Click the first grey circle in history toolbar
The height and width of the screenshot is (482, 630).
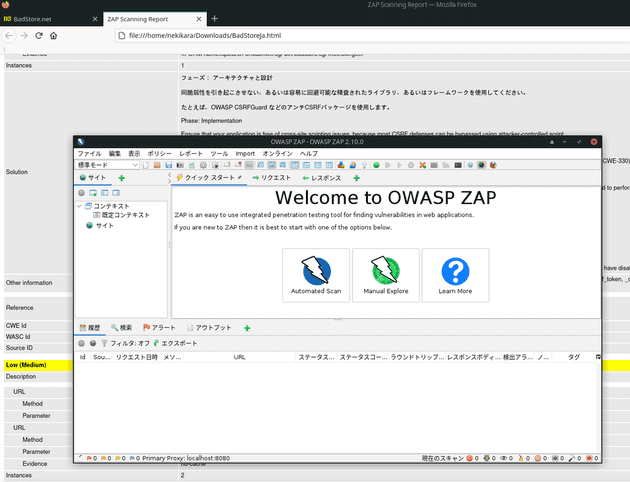click(82, 343)
